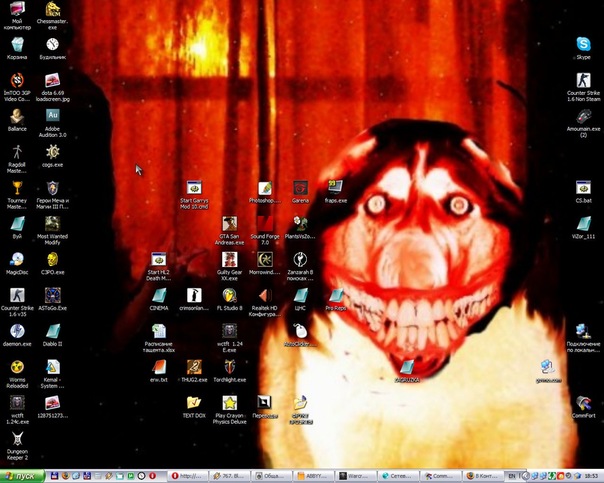The height and width of the screenshot is (483, 604).
Task: Open GTA San Andreas.exe icon
Action: [x=230, y=231]
